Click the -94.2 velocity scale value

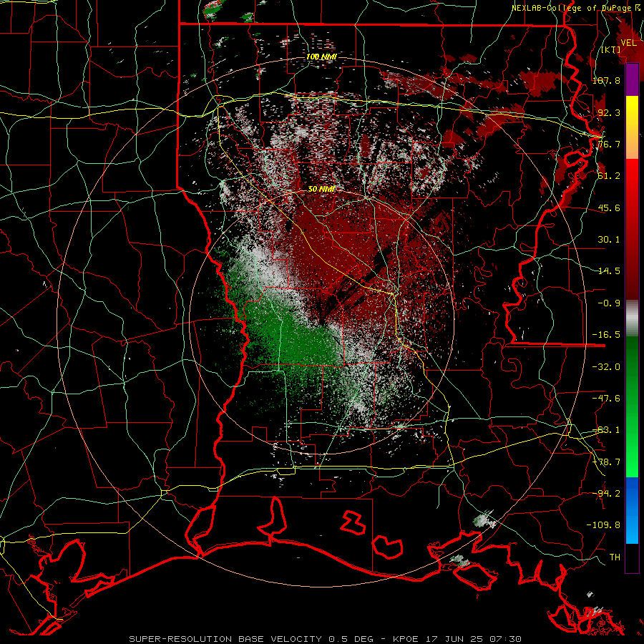(x=606, y=493)
